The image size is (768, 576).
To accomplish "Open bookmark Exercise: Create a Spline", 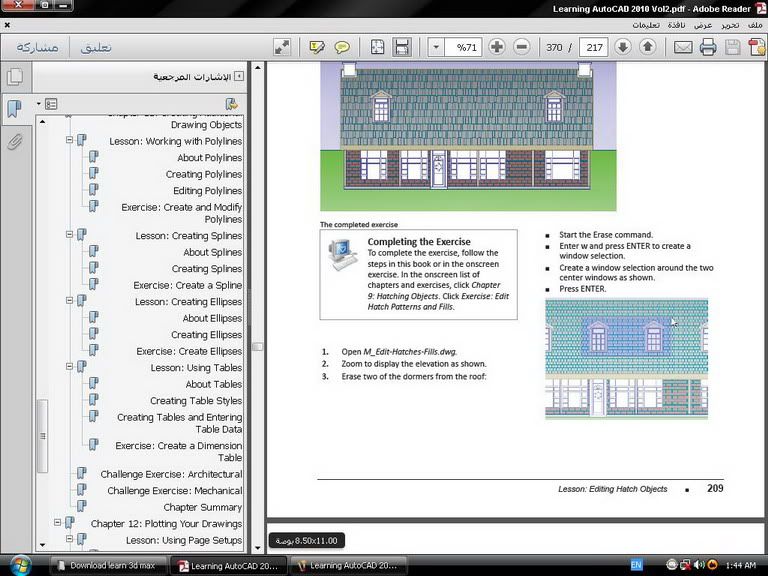I will click(188, 285).
